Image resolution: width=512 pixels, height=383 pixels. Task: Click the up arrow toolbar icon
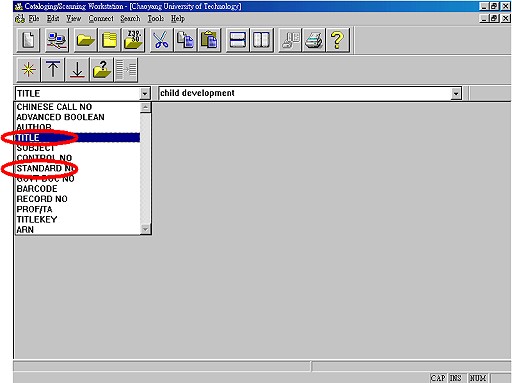52,70
